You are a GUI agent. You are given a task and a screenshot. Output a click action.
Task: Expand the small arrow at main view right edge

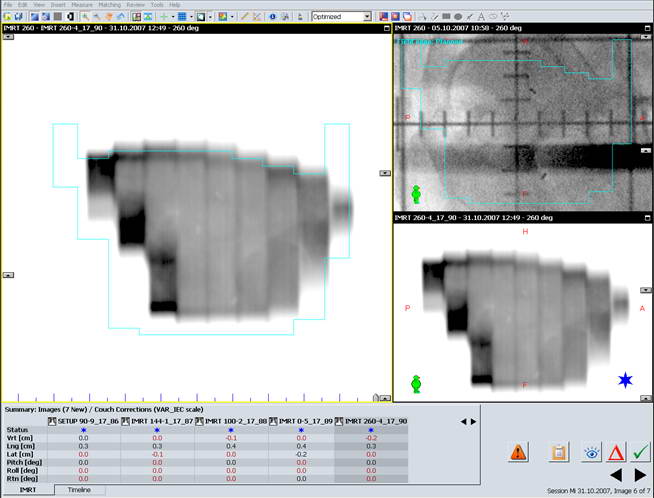click(x=384, y=173)
